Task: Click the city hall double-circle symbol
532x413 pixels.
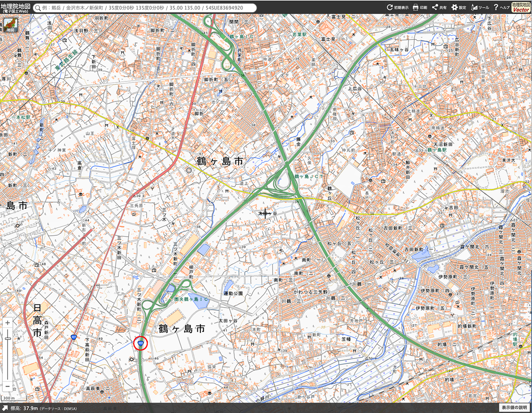Action: (x=189, y=170)
